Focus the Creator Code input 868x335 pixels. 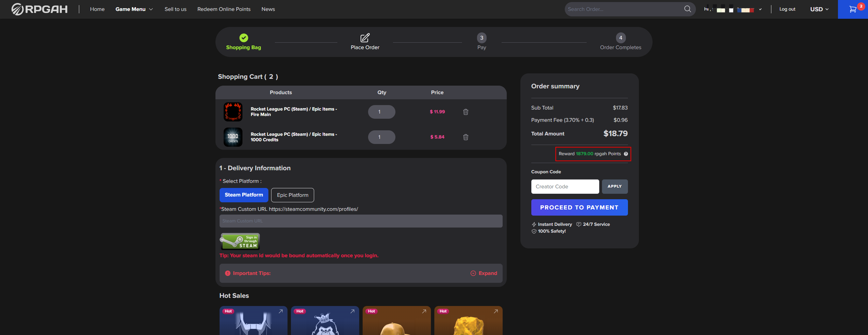point(565,187)
